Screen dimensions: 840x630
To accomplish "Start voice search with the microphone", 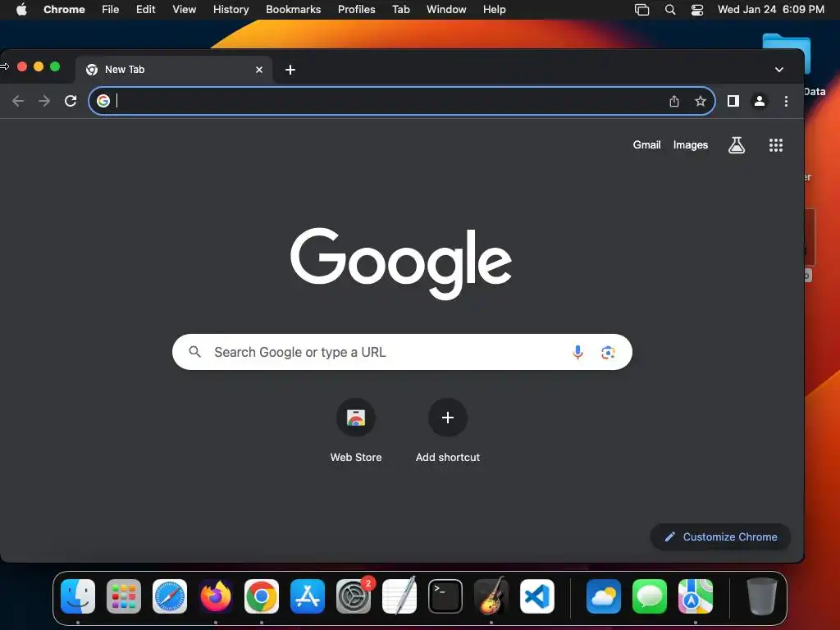I will 577,352.
